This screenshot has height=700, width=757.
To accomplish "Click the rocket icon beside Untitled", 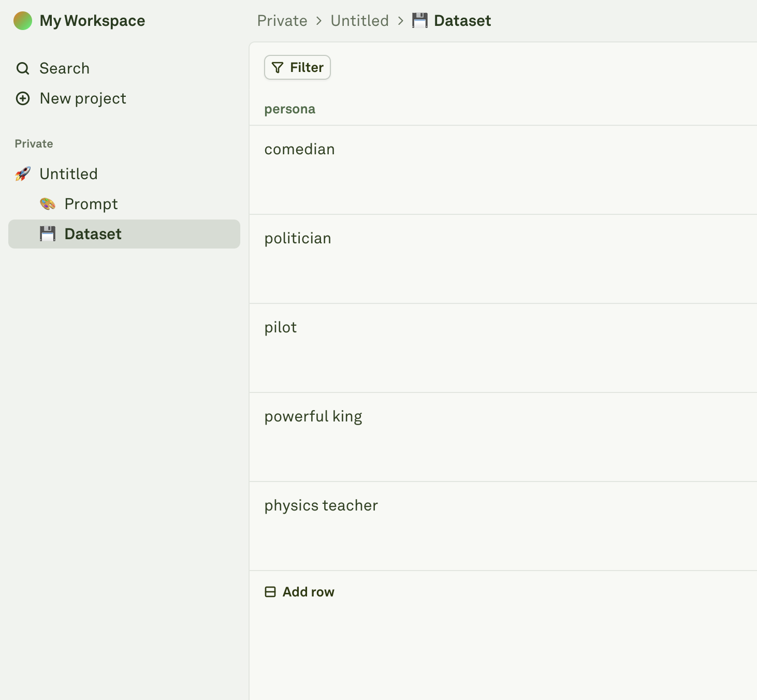I will pos(23,174).
